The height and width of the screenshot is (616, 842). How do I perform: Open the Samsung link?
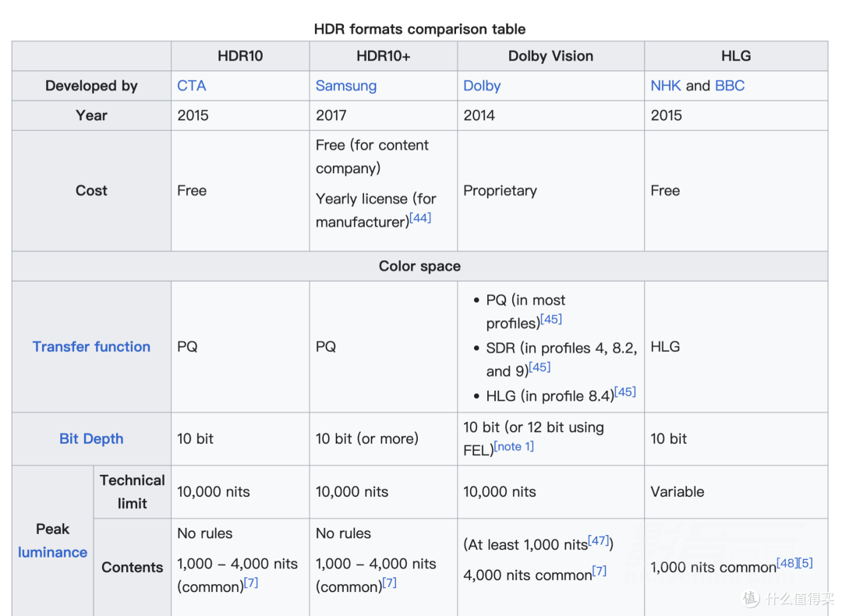click(346, 86)
